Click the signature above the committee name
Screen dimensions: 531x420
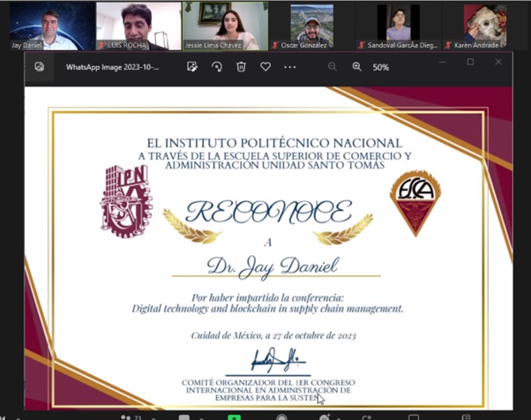[279, 360]
